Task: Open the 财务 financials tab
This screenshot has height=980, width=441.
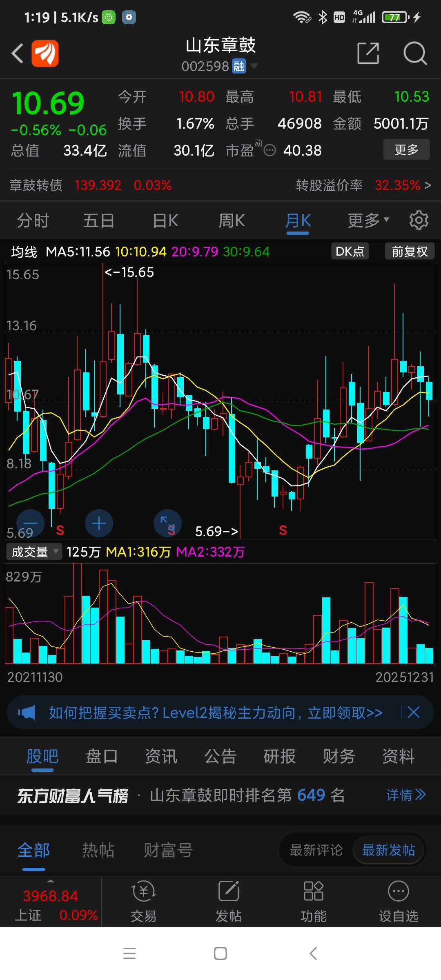Action: (339, 756)
